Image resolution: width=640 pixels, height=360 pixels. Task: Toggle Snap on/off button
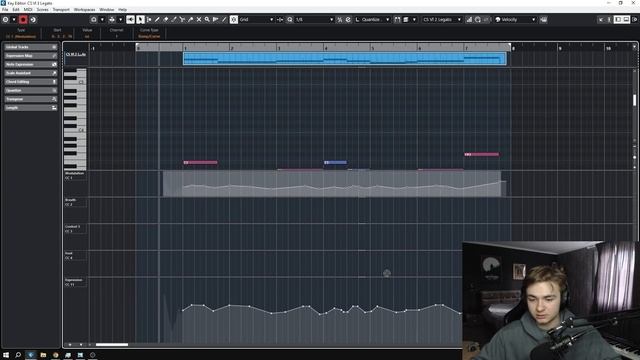tap(234, 20)
